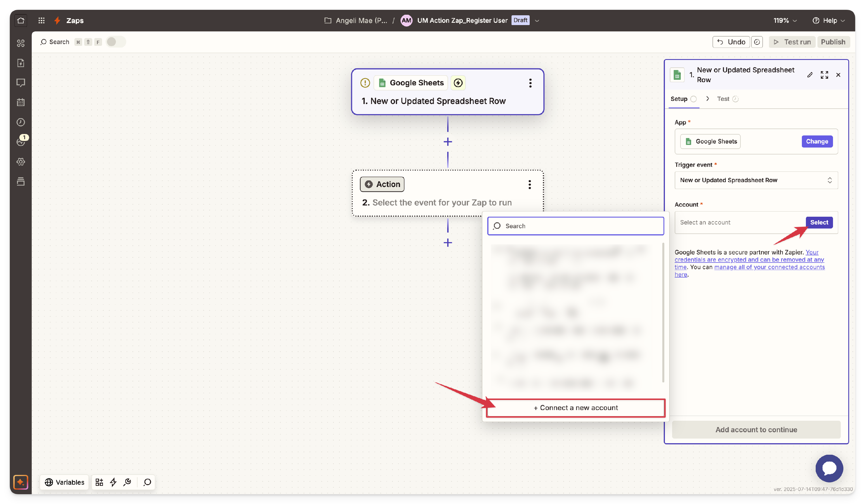Open the Help menu
The image size is (865, 504).
829,20
